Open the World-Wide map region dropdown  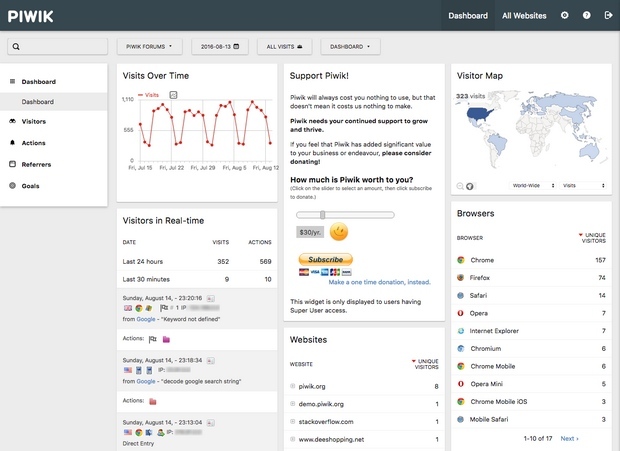pos(533,185)
